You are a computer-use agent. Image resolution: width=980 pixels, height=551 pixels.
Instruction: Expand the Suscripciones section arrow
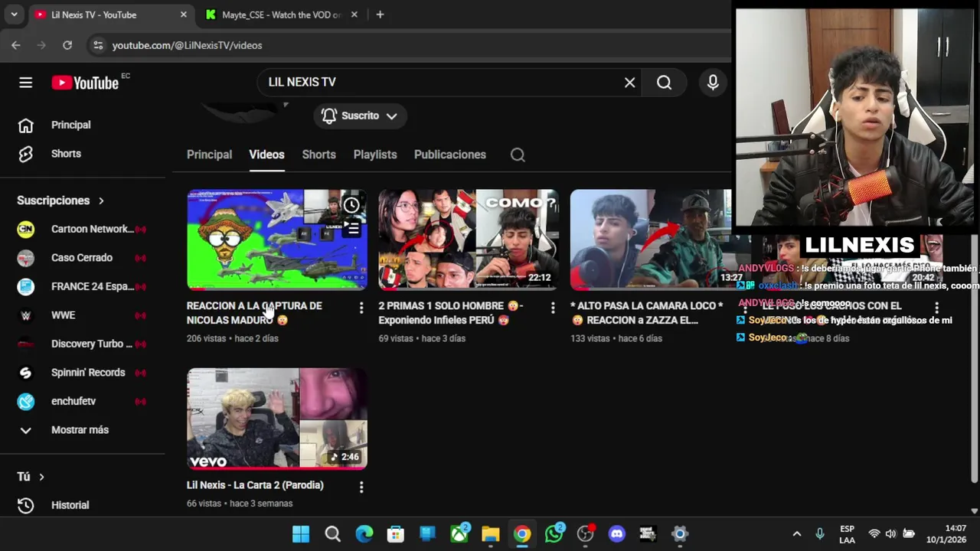pyautogui.click(x=100, y=201)
